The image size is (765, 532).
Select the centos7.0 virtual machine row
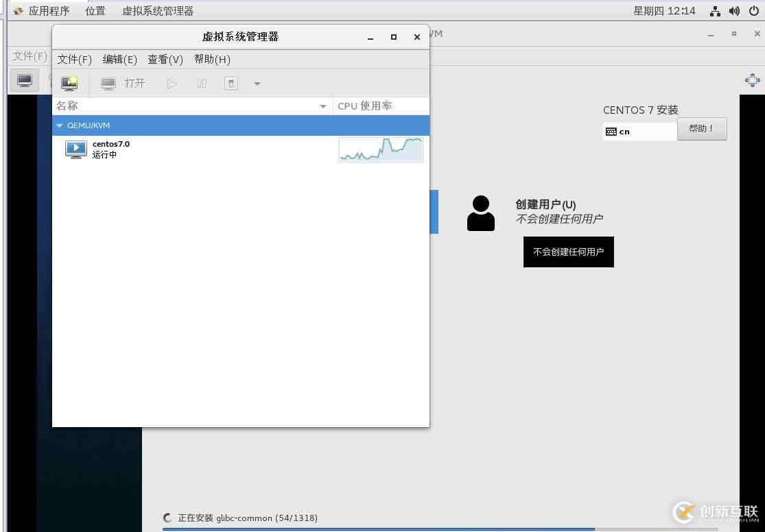pyautogui.click(x=241, y=149)
